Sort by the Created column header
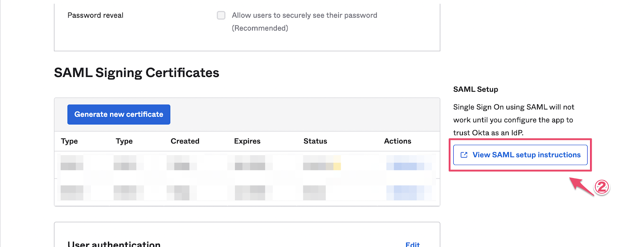The height and width of the screenshot is (247, 644). coord(185,141)
